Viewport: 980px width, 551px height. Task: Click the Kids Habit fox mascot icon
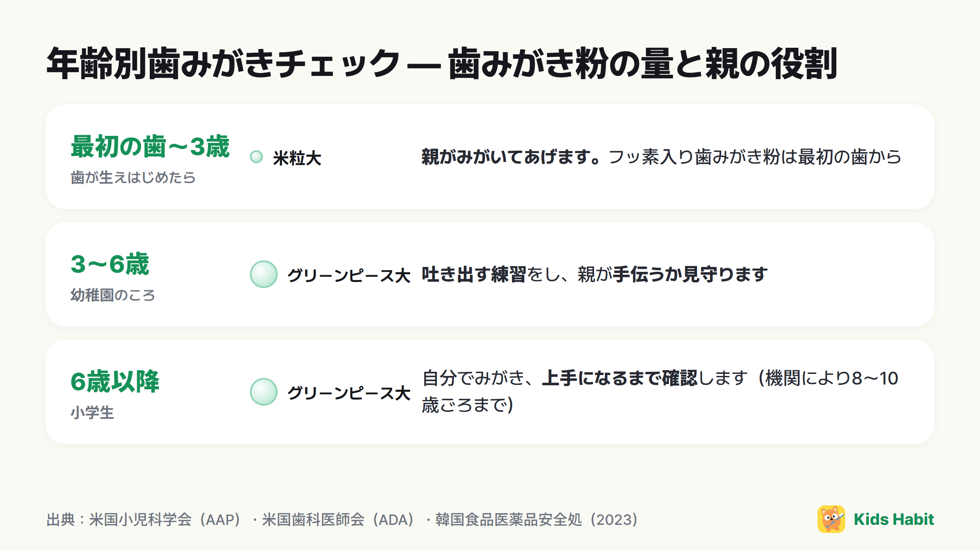tap(831, 519)
